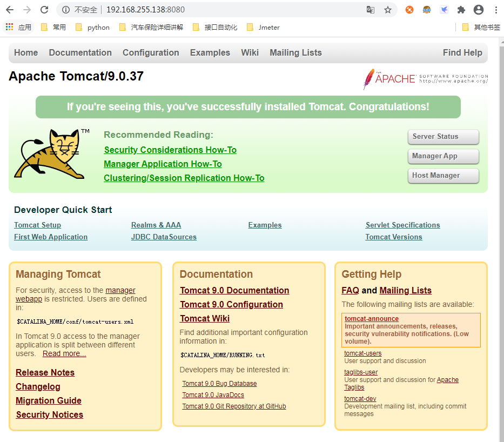Open the manager webapp link
The height and width of the screenshot is (442, 504).
click(x=120, y=290)
